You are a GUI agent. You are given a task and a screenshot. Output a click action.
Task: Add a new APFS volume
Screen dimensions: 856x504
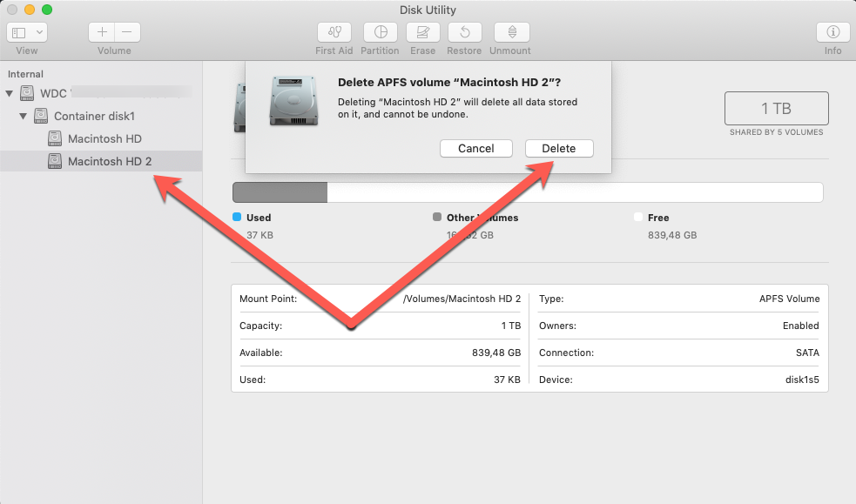pos(102,30)
